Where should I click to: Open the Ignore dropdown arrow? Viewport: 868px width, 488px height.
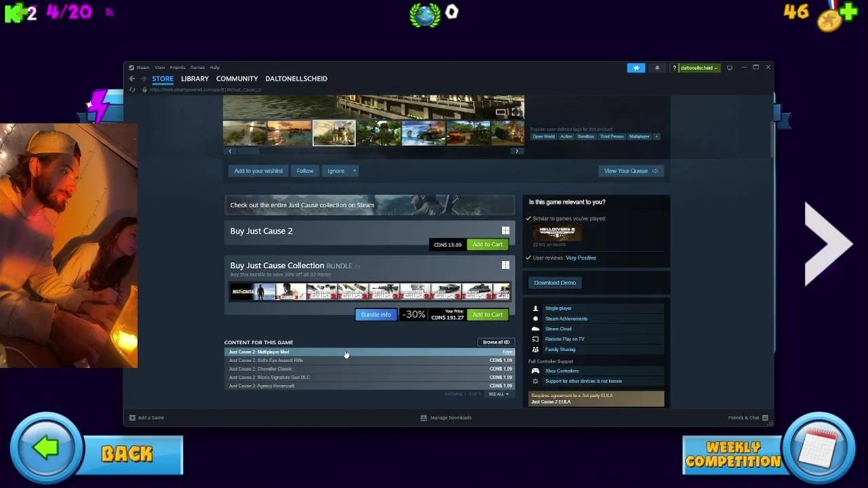click(x=354, y=171)
